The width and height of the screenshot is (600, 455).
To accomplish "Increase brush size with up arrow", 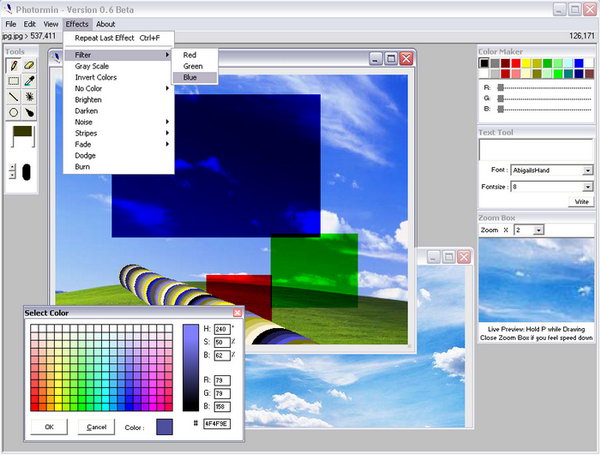I will click(12, 167).
